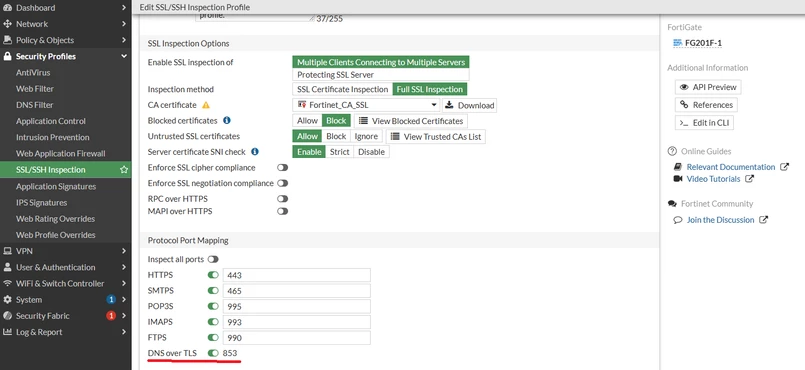Click the Security Fabric red alert badge

pyautogui.click(x=111, y=316)
